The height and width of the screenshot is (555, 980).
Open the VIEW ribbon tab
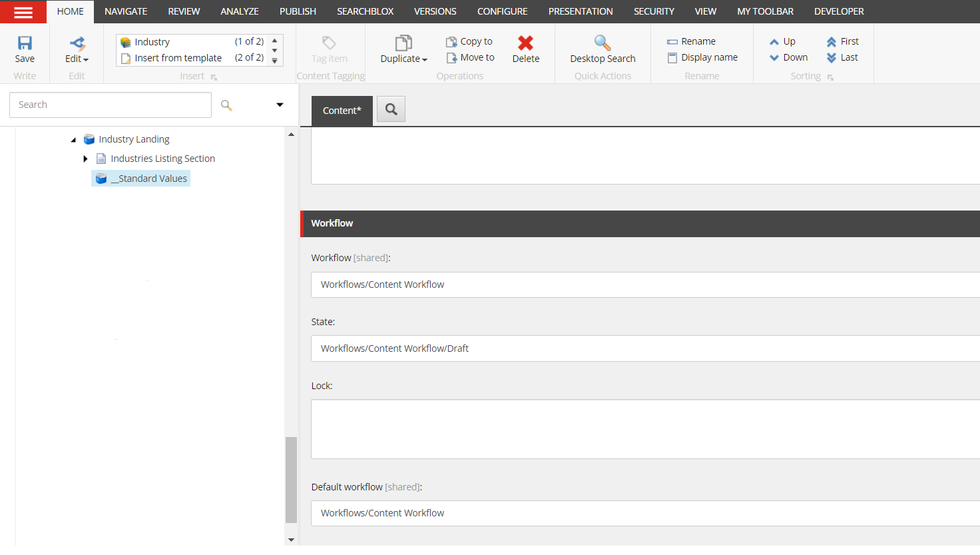[x=706, y=12]
